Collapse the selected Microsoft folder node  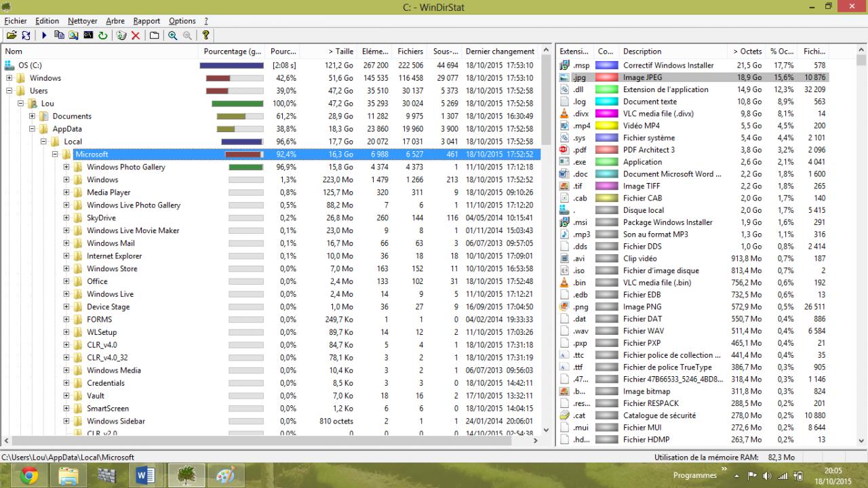[x=56, y=155]
